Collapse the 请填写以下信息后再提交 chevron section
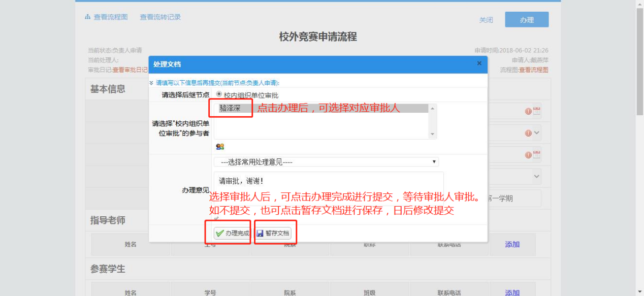 151,83
